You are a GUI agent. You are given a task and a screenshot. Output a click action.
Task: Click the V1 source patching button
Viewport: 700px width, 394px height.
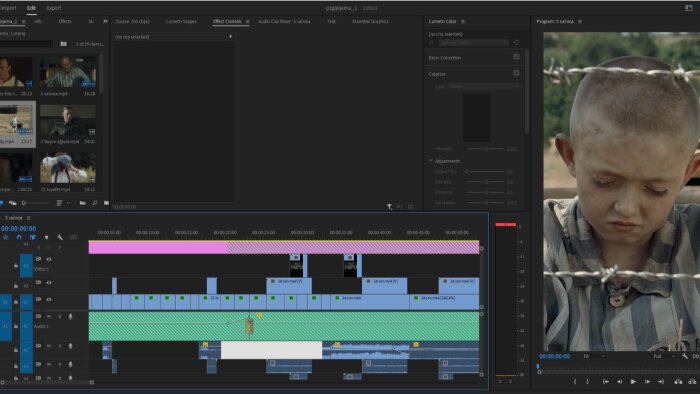[x=6, y=302]
